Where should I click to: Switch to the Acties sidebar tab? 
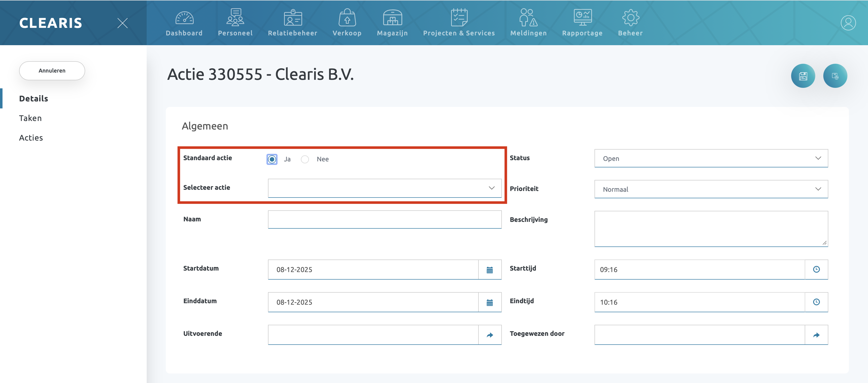click(x=31, y=138)
